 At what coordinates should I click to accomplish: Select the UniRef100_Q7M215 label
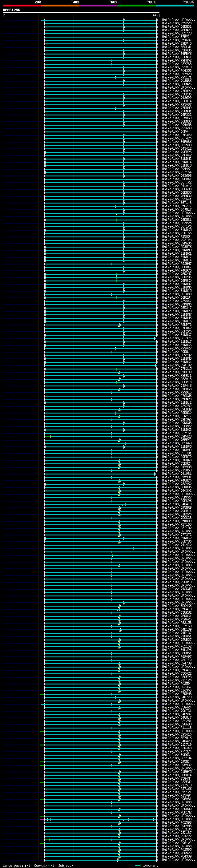[x=177, y=369]
